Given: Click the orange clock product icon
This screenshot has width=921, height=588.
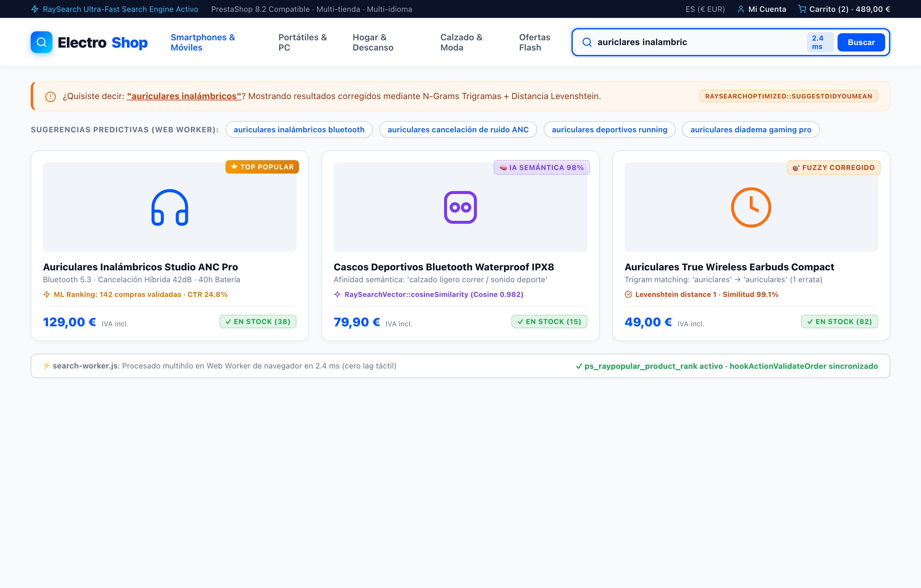Looking at the screenshot, I should 751,207.
